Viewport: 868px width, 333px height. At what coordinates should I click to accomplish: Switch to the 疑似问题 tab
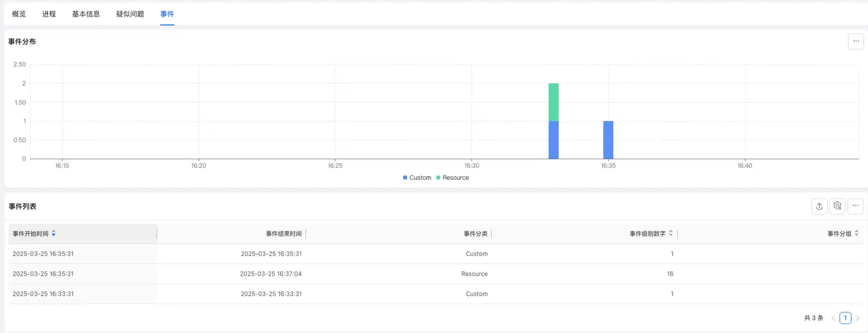pos(130,14)
